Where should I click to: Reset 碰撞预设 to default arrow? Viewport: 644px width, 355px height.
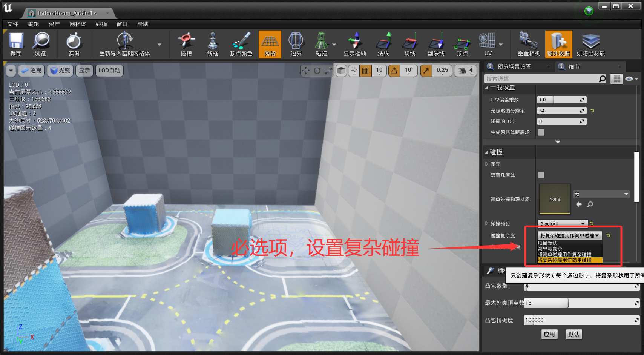592,224
